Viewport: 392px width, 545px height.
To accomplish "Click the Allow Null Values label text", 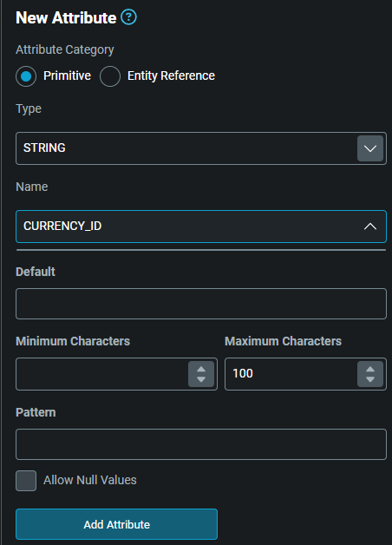I will tap(90, 480).
